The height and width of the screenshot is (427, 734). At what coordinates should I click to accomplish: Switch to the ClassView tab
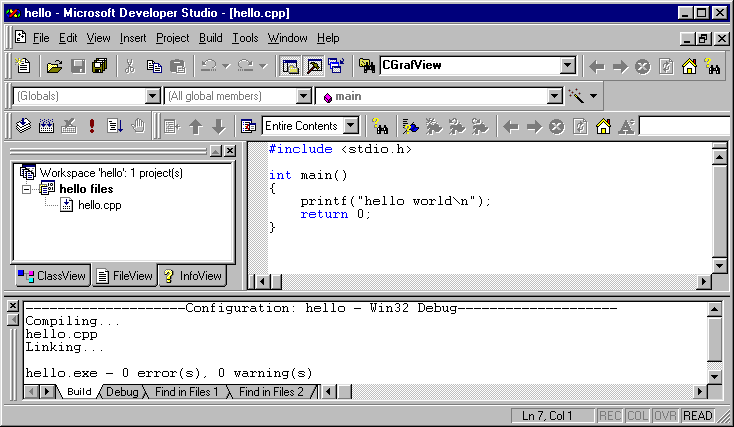point(53,276)
